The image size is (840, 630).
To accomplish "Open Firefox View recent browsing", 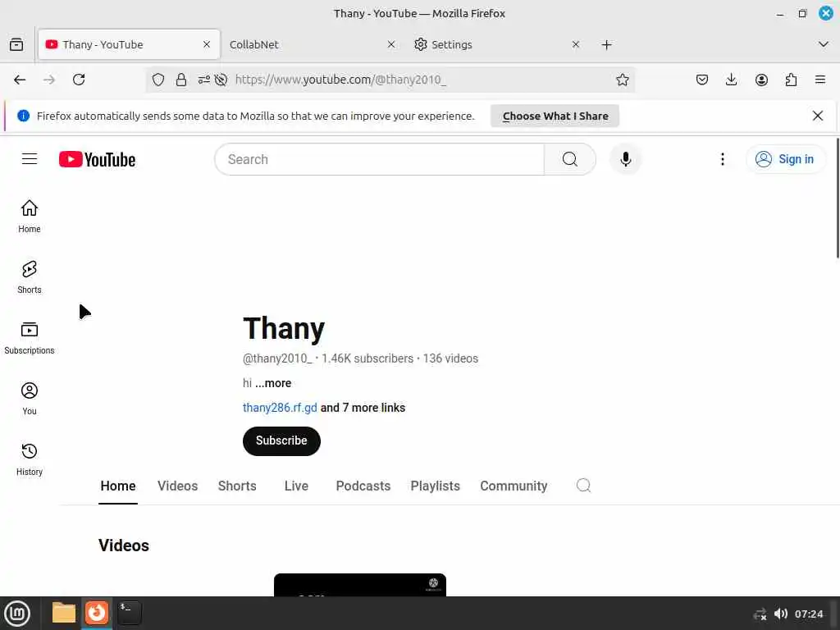I will pyautogui.click(x=16, y=44).
